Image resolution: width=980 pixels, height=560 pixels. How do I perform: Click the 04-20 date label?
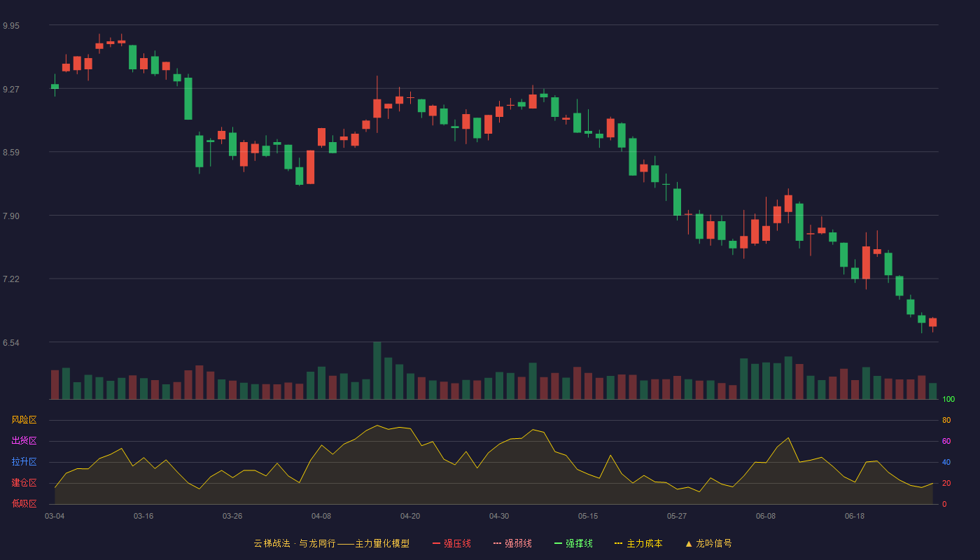pyautogui.click(x=410, y=516)
